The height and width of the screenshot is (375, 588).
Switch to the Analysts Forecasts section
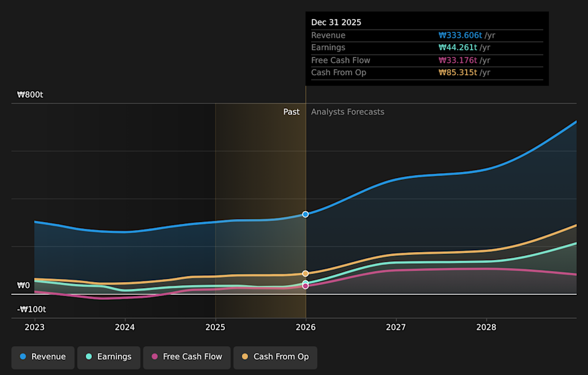click(x=347, y=111)
